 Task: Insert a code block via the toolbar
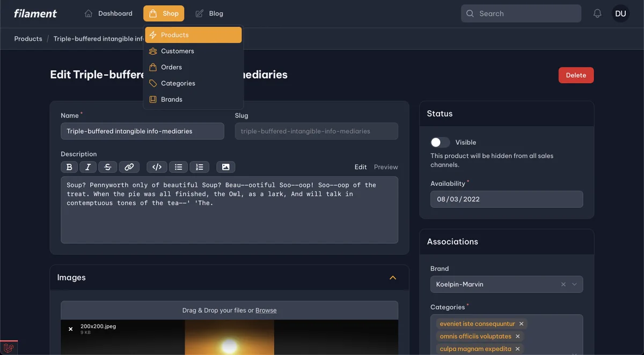pos(157,167)
